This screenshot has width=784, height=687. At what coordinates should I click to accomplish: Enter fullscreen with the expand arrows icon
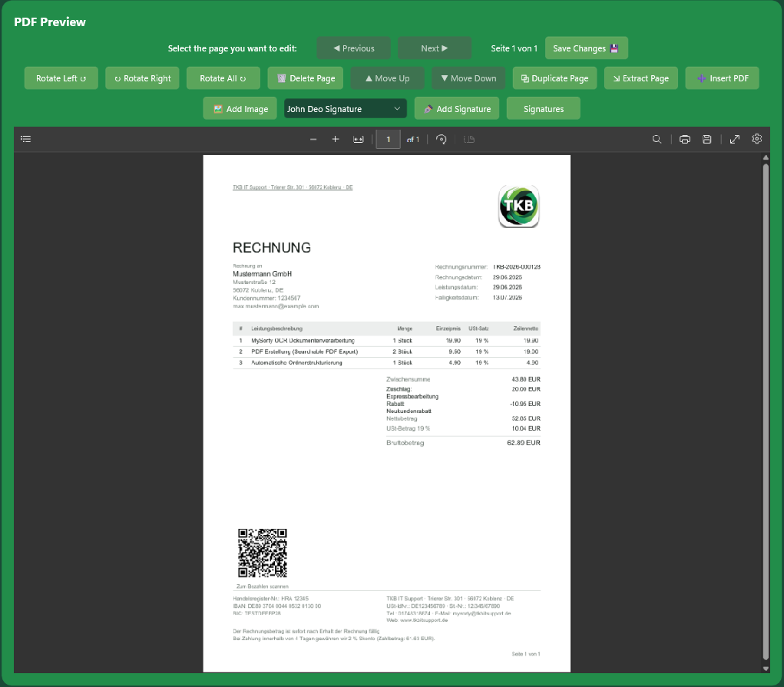735,140
